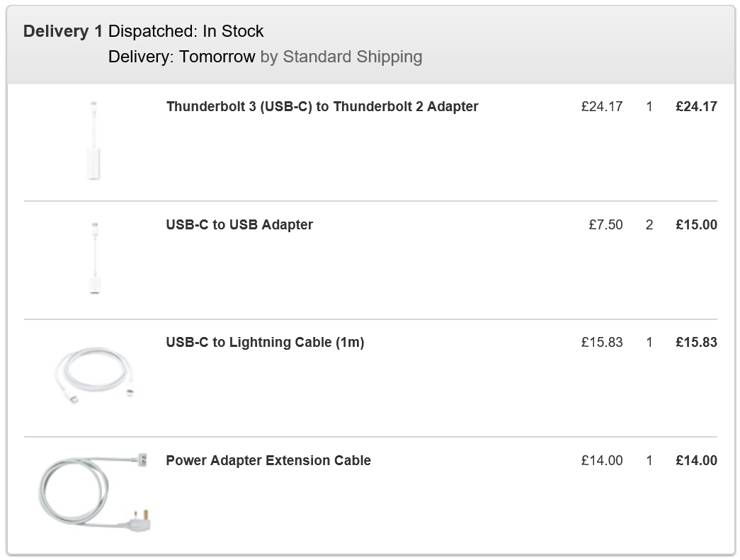Click the £7.50 unit price
Screen dimensions: 740x560
[605, 225]
